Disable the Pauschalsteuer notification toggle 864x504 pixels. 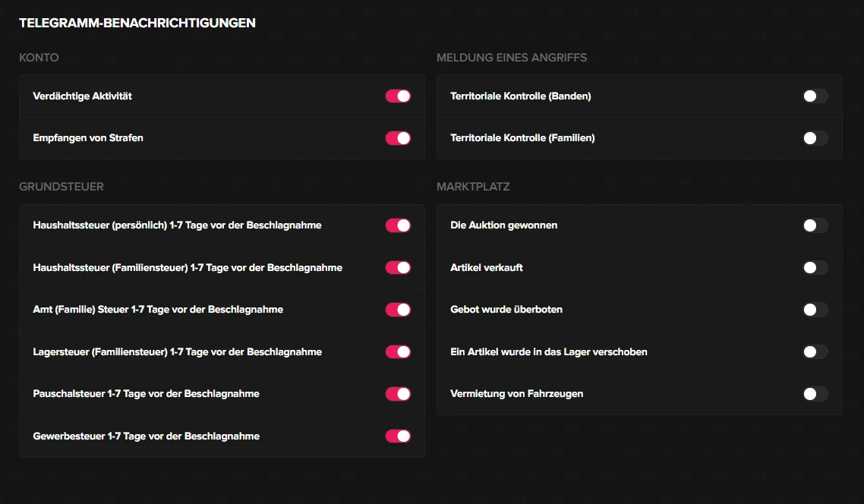pos(398,394)
